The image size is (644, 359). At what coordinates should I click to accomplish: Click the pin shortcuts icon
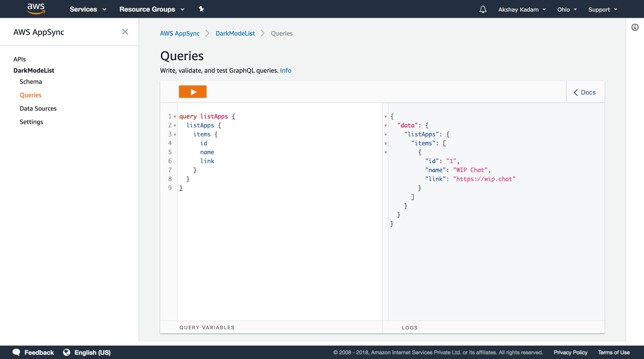point(201,9)
